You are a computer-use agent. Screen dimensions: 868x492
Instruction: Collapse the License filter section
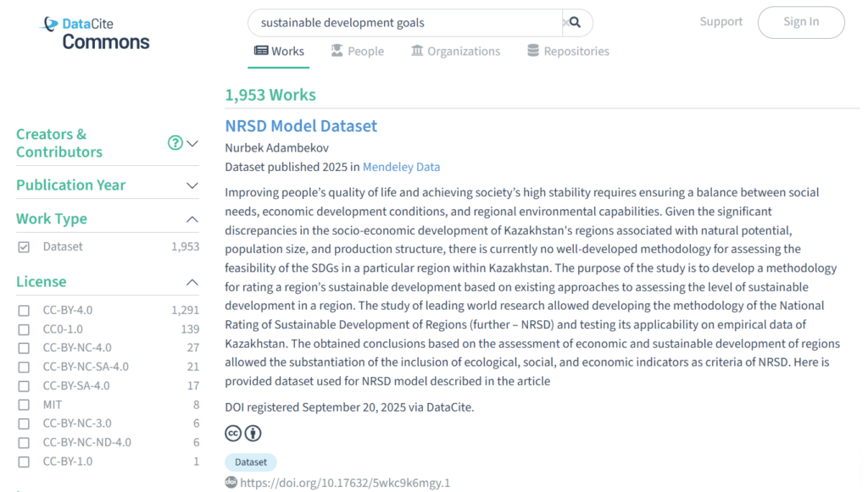tap(192, 282)
